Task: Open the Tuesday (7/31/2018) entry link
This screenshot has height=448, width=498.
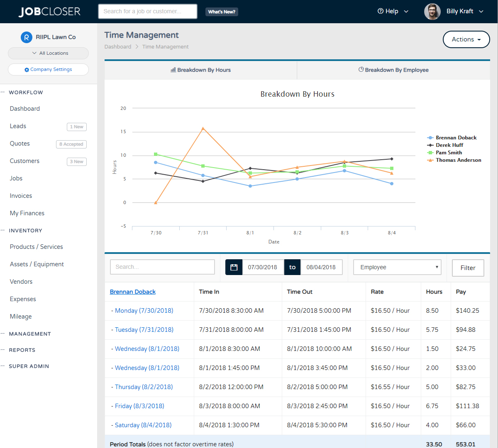Action: pos(144,329)
